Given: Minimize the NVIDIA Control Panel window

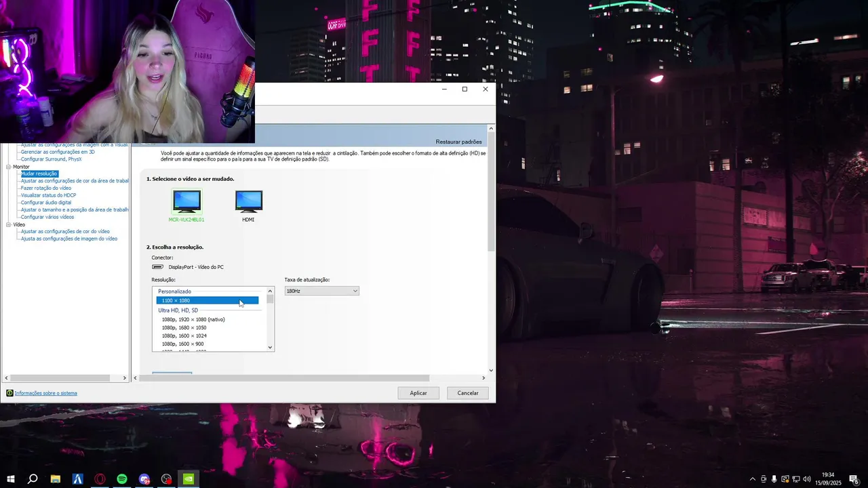Looking at the screenshot, I should (x=444, y=89).
